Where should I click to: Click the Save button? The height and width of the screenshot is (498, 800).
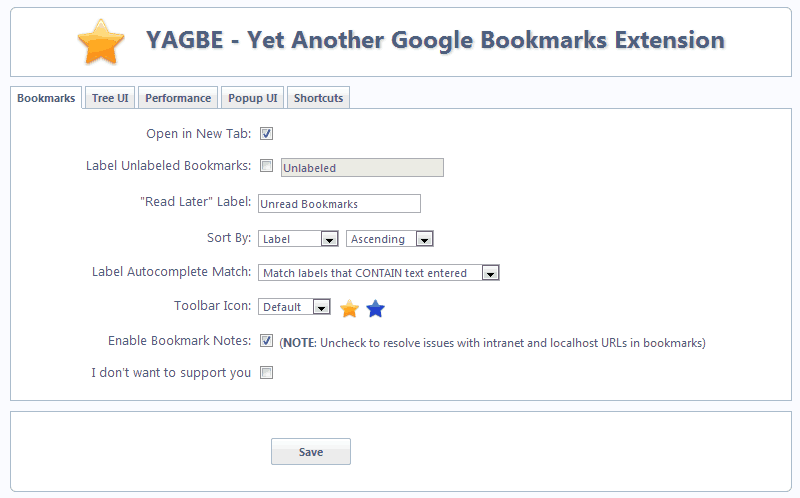pyautogui.click(x=311, y=452)
